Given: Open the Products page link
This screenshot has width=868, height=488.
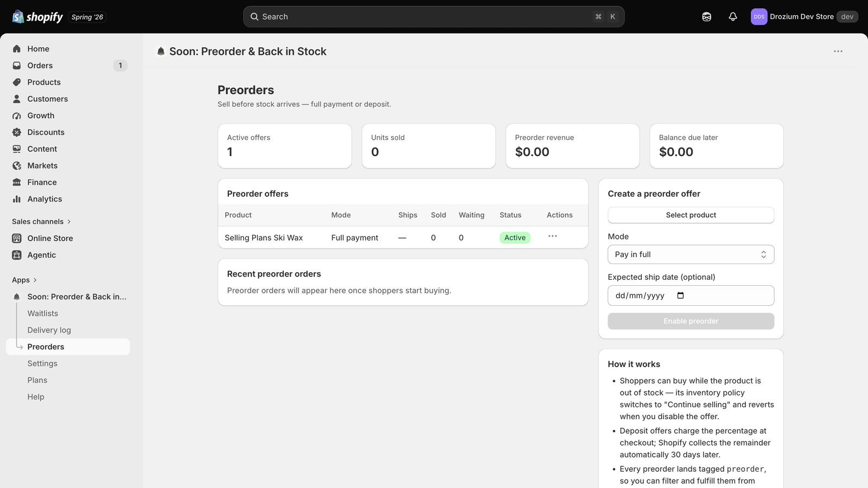Looking at the screenshot, I should pos(44,82).
